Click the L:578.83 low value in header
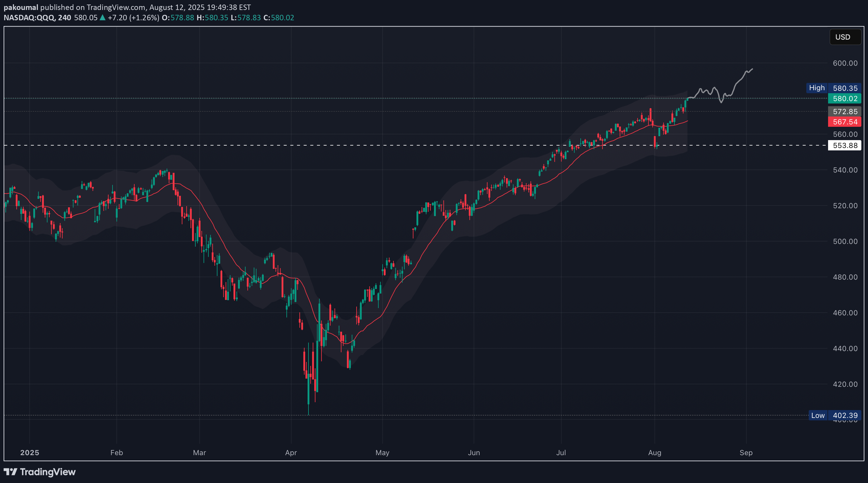 click(246, 18)
